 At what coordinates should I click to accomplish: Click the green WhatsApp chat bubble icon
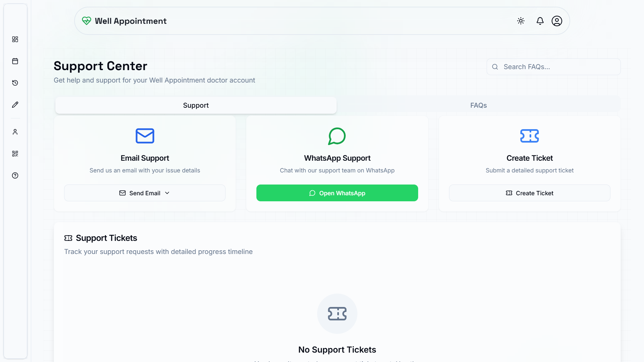click(337, 136)
